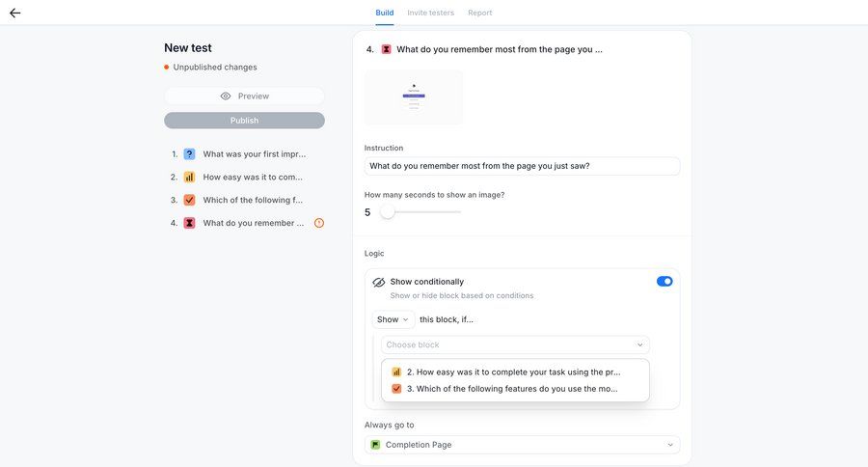
Task: Click the seconds slider handle
Action: 387,212
